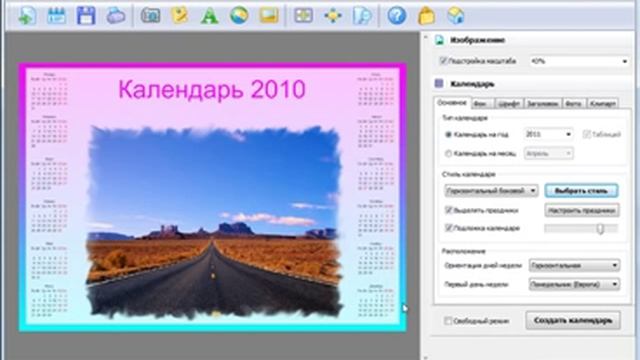Click the fit-to-window layout icon
640x360 pixels.
coord(304,16)
